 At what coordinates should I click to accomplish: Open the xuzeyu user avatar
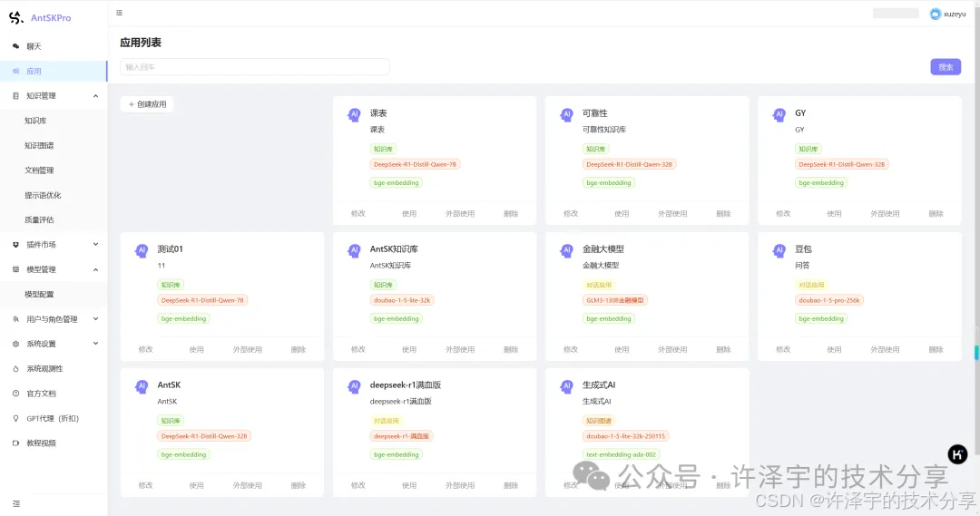coord(935,14)
